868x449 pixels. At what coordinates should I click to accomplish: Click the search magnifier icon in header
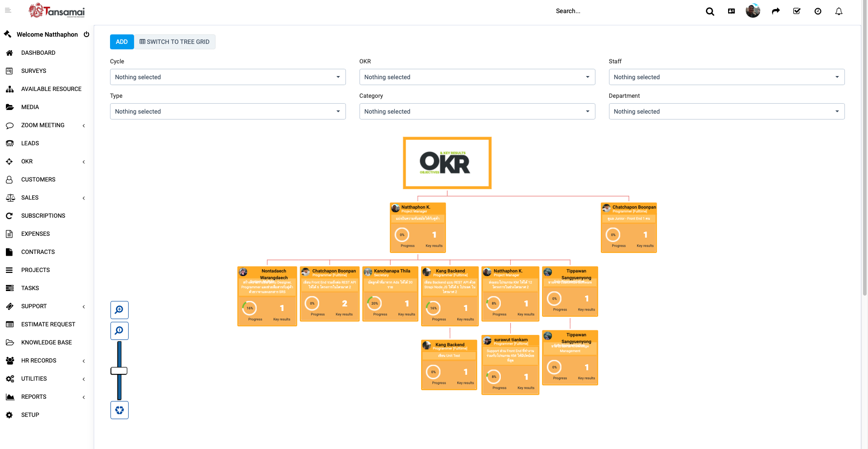click(x=710, y=12)
